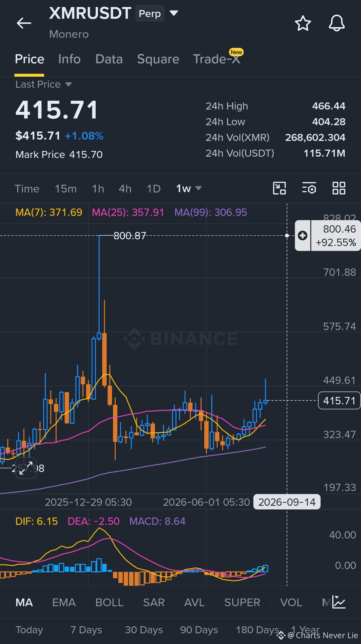The height and width of the screenshot is (644, 361).
Task: Enable the VOL sub-indicator
Action: point(291,602)
